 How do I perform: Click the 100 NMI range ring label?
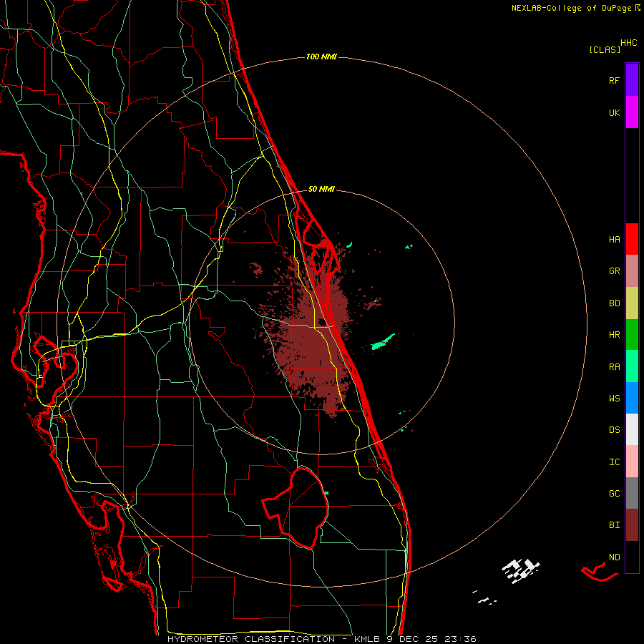pyautogui.click(x=321, y=57)
